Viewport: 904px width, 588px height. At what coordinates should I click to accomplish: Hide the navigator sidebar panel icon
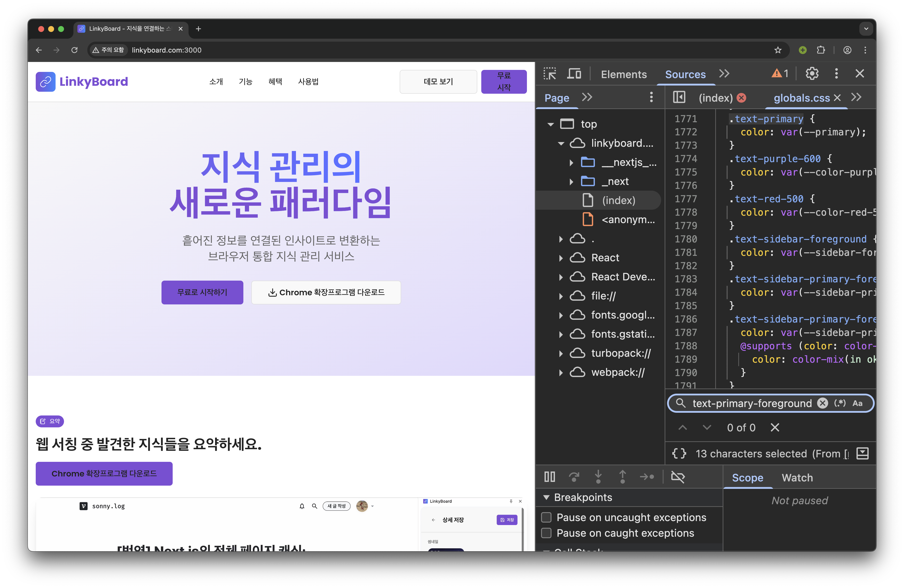point(679,98)
